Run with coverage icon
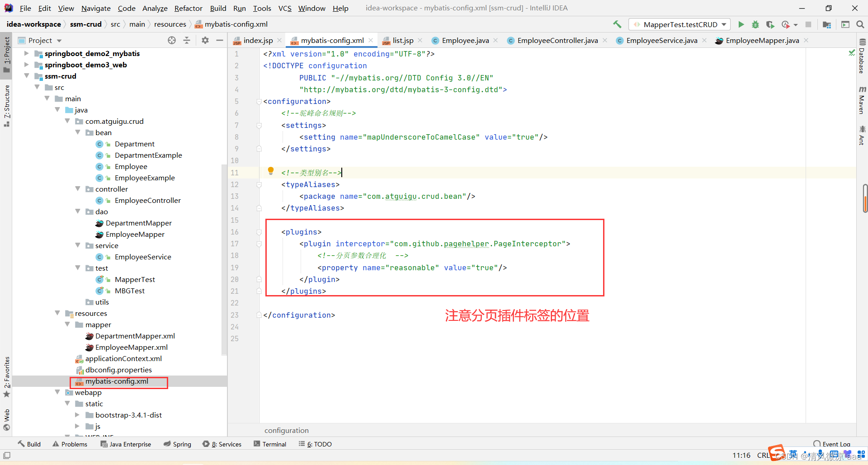Image resolution: width=868 pixels, height=465 pixels. pos(770,24)
